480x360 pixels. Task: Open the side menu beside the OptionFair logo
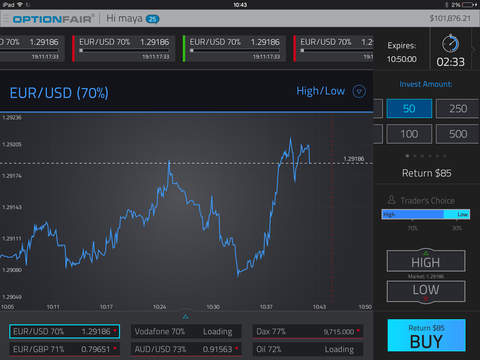(5, 19)
